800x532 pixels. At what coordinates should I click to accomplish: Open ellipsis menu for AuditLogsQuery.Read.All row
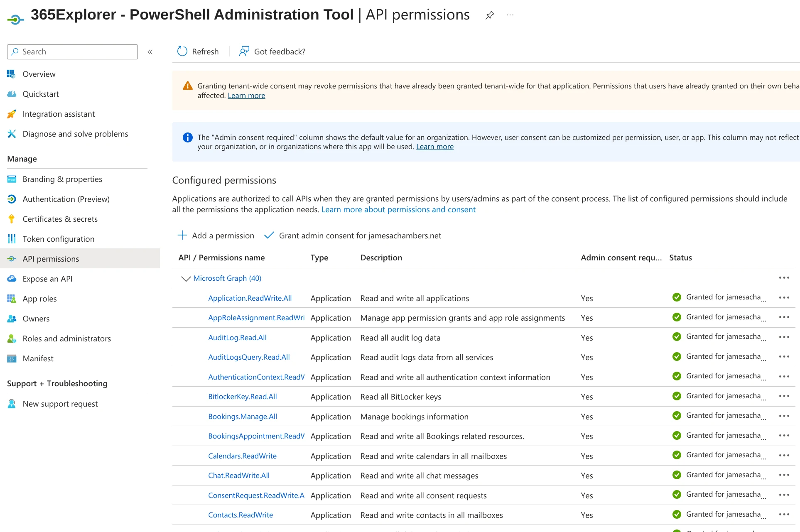pos(784,357)
